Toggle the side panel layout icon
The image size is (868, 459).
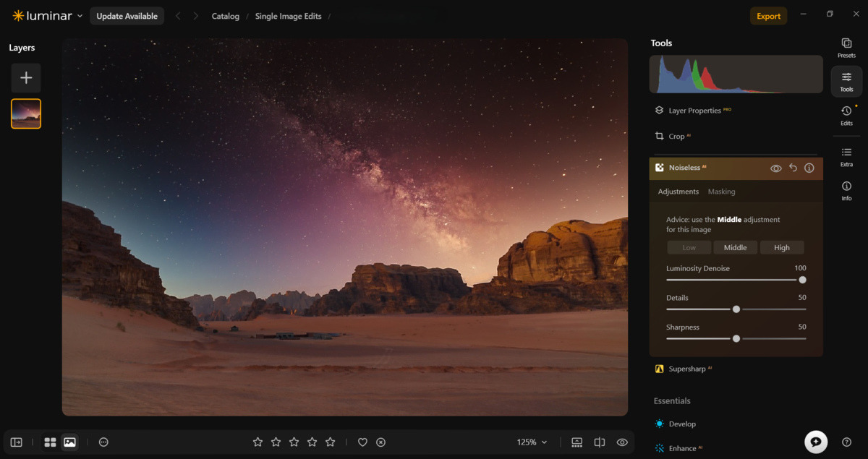tap(16, 442)
